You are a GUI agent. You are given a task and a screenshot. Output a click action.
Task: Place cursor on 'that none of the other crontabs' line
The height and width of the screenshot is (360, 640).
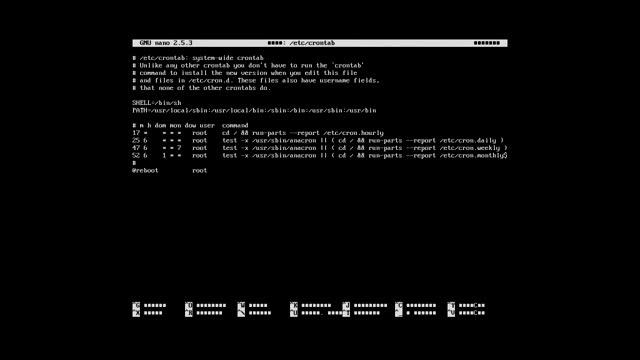202,88
